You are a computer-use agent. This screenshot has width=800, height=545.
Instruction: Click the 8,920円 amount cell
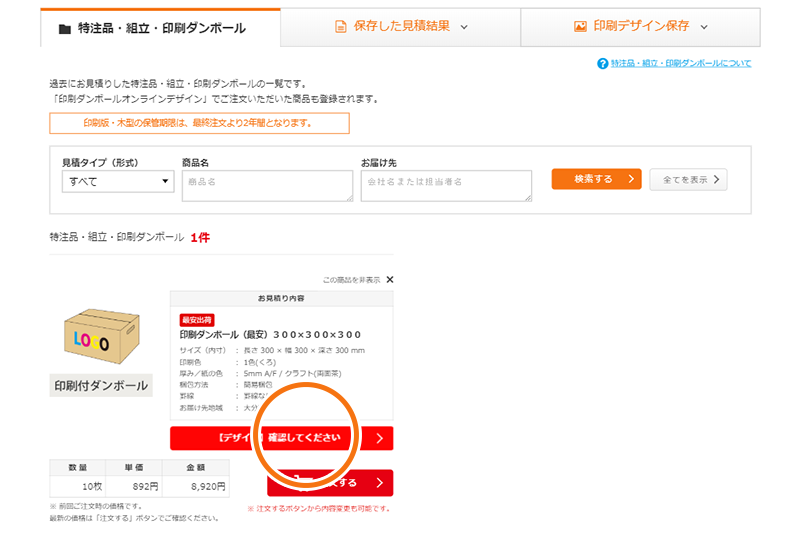[x=196, y=486]
